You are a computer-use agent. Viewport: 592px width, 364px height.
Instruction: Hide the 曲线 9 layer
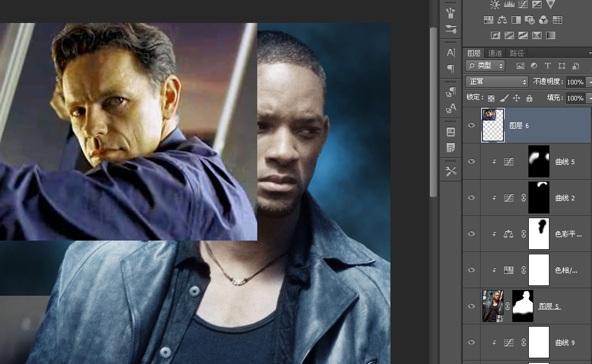pyautogui.click(x=471, y=342)
